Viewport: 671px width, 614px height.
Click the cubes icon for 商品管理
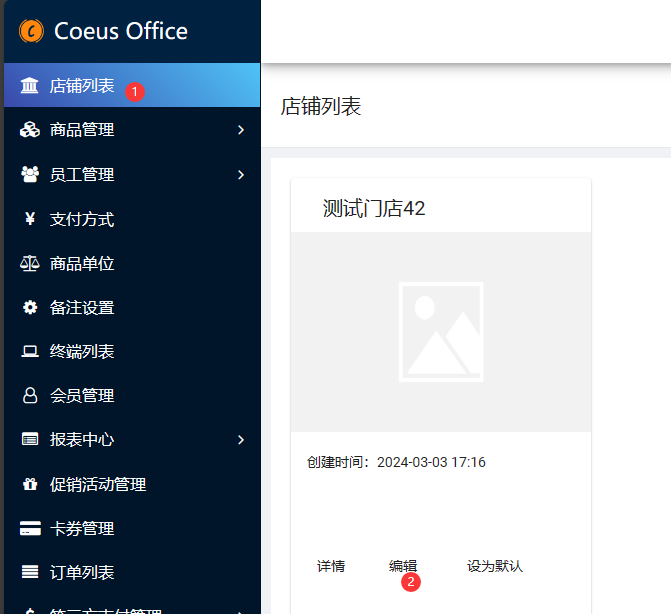point(30,130)
